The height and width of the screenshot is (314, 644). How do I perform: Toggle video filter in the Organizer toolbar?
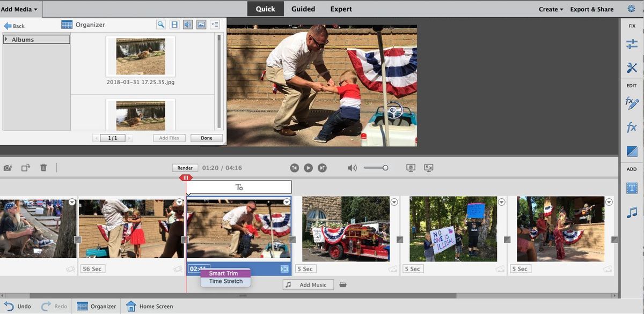click(x=174, y=24)
